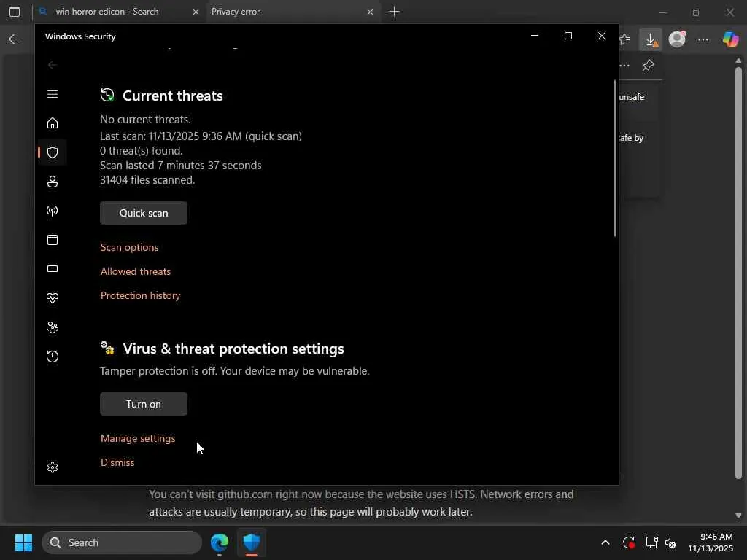The image size is (747, 560).
Task: Click Windows Security taskbar icon
Action: click(252, 542)
